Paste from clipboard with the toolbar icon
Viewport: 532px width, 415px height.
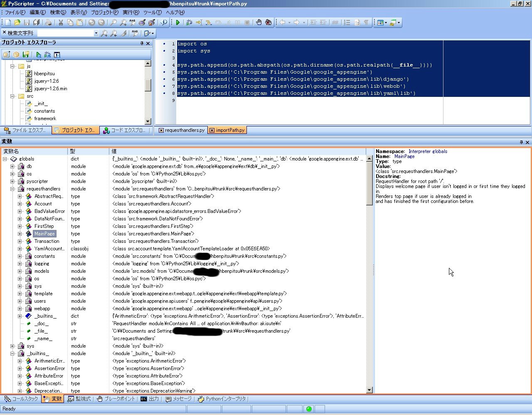80,22
